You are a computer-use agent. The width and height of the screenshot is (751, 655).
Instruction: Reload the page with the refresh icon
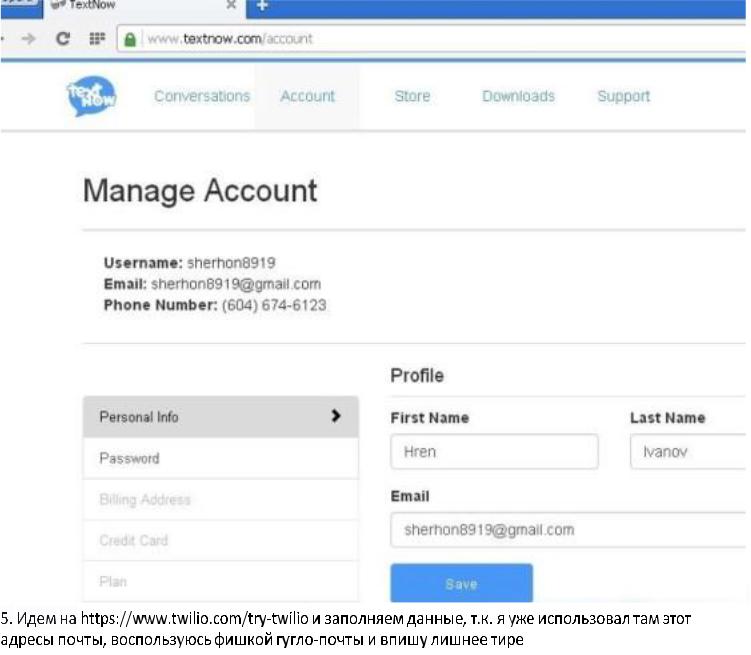click(63, 38)
